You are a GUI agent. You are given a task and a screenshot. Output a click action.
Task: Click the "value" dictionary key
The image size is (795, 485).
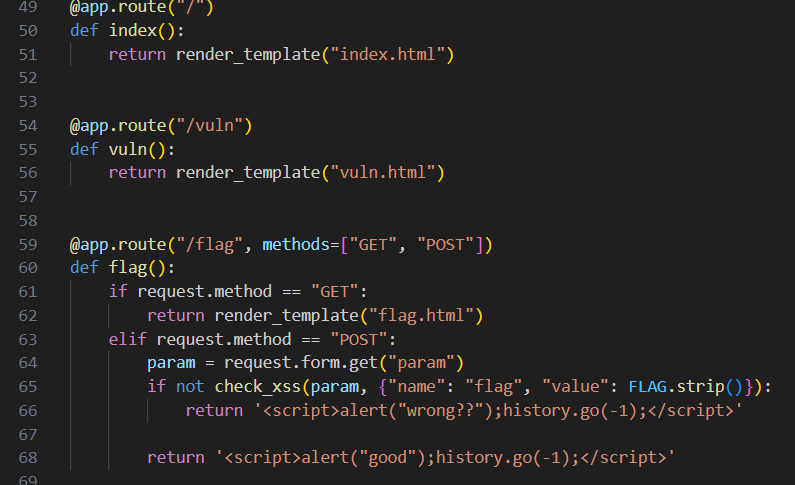[x=575, y=387]
